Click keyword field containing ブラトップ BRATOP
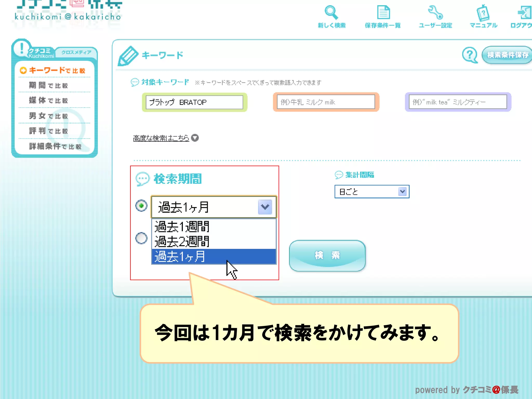 click(194, 102)
